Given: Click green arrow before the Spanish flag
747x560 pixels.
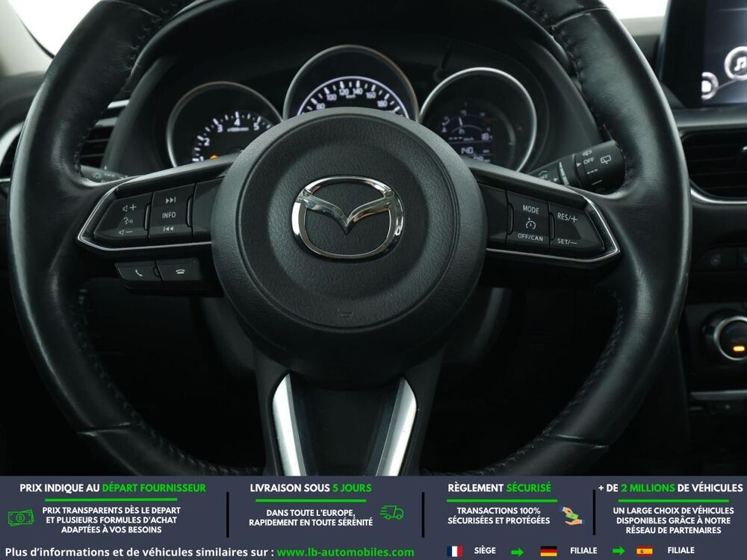Looking at the screenshot, I should 619,552.
